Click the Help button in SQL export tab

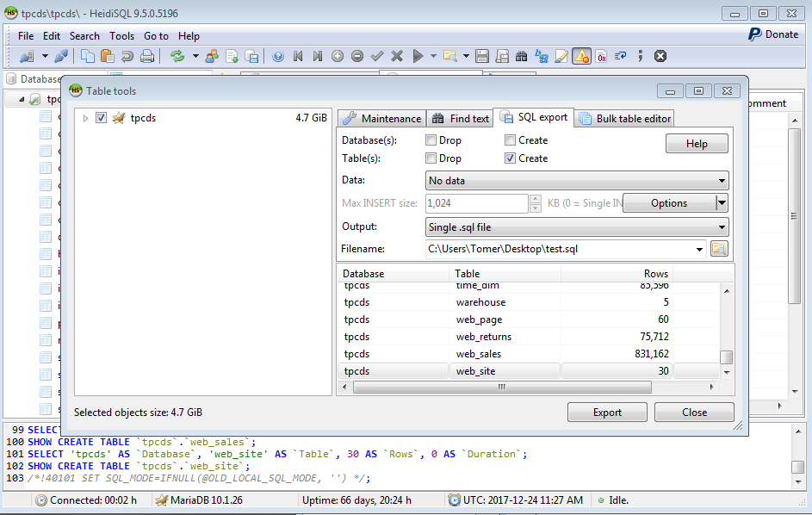point(697,144)
